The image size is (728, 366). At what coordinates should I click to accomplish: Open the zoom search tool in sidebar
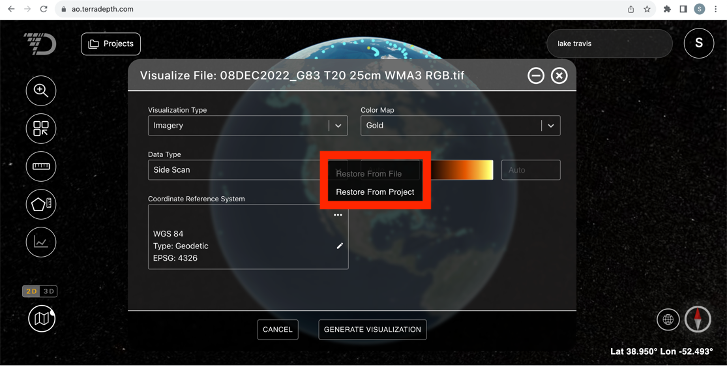(41, 91)
